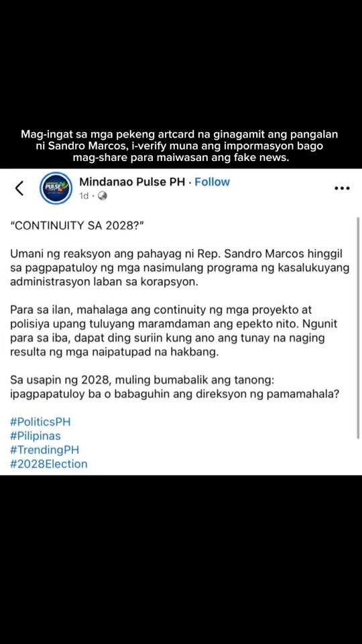Click the paragraph starting "Umani ng reaksyon"
Image resolution: width=362 pixels, height=644 pixels.
[x=180, y=268]
